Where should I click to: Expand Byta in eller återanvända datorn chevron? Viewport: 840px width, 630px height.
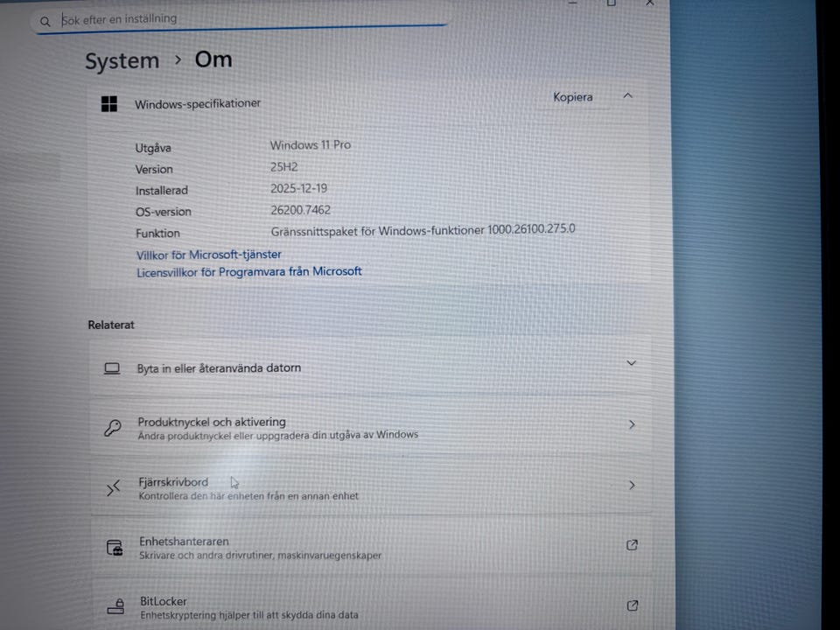631,363
